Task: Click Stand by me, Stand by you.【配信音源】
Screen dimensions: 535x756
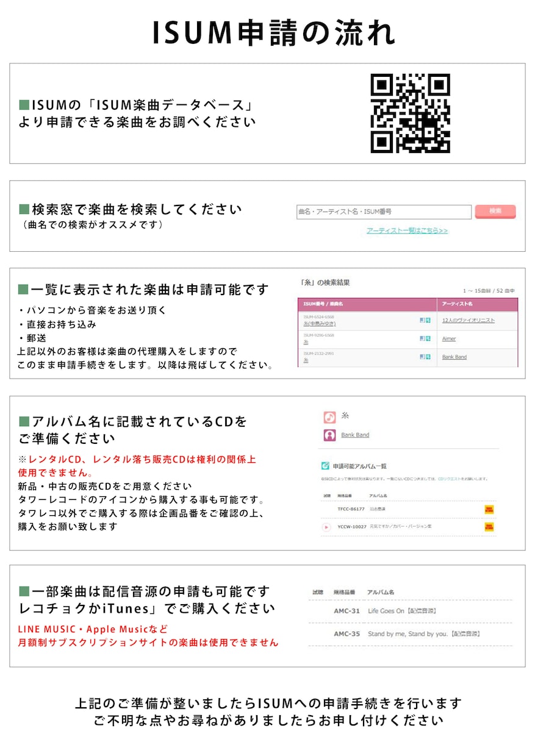Action: pyautogui.click(x=424, y=634)
